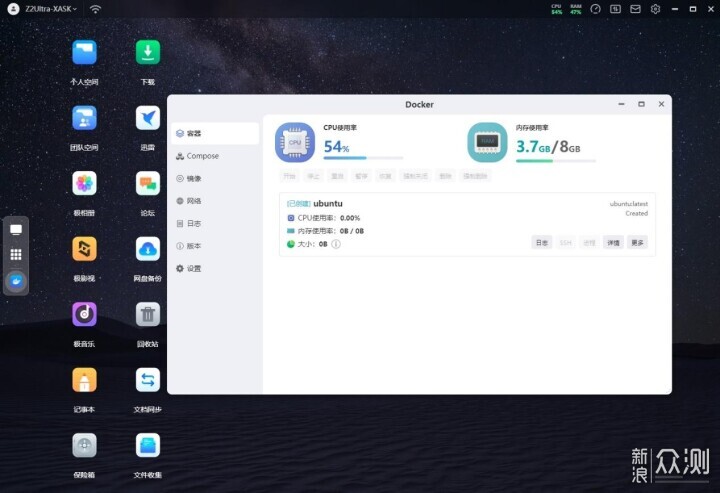
Task: Click the 进程 processes button on ubuntu container
Action: [590, 243]
